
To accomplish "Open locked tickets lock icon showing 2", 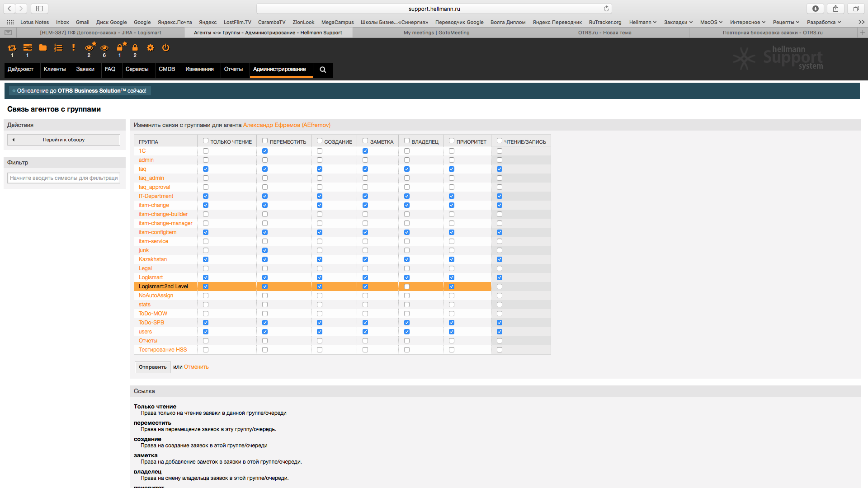I will tap(135, 47).
